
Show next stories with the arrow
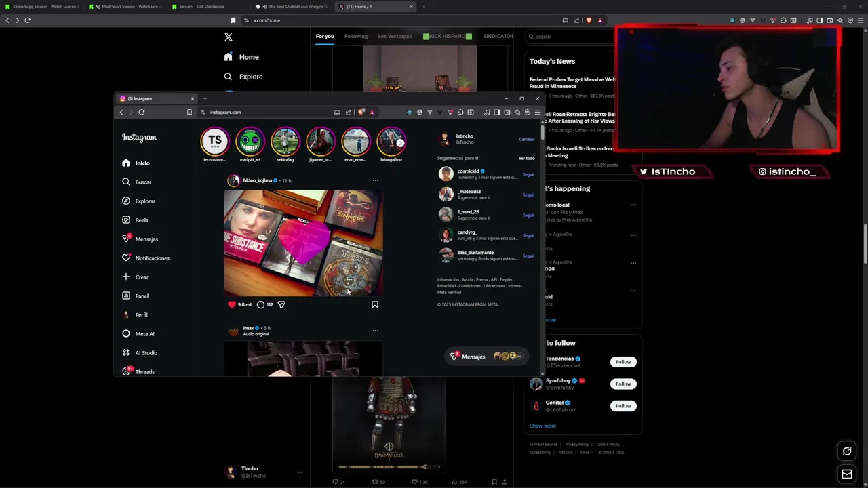(x=400, y=143)
